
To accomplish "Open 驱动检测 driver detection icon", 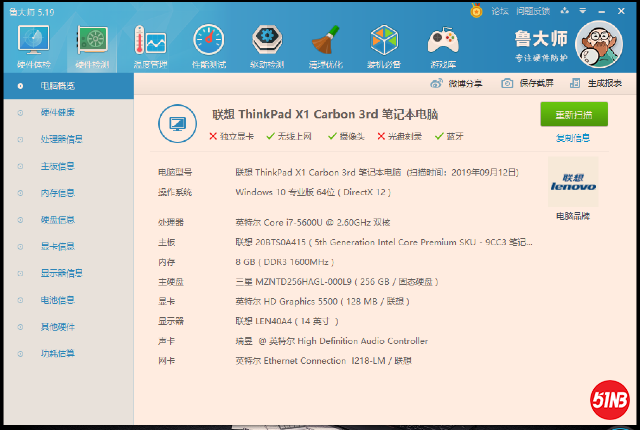I will coord(266,44).
